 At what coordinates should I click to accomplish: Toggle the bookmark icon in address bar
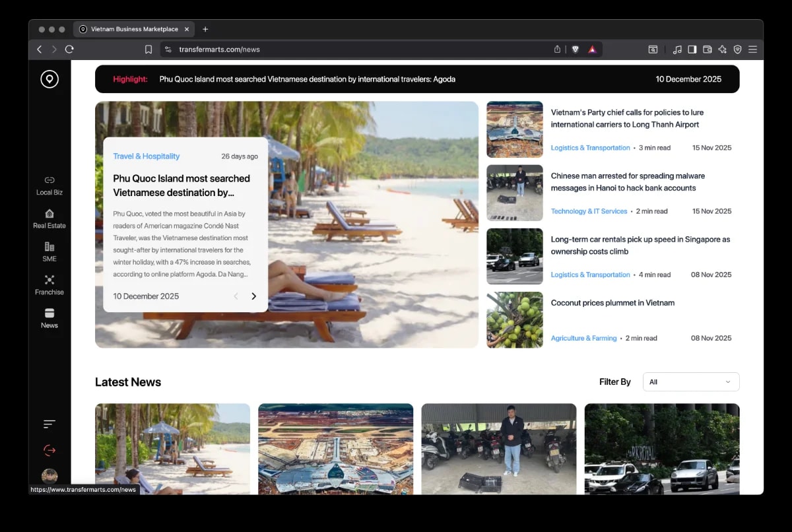(148, 49)
